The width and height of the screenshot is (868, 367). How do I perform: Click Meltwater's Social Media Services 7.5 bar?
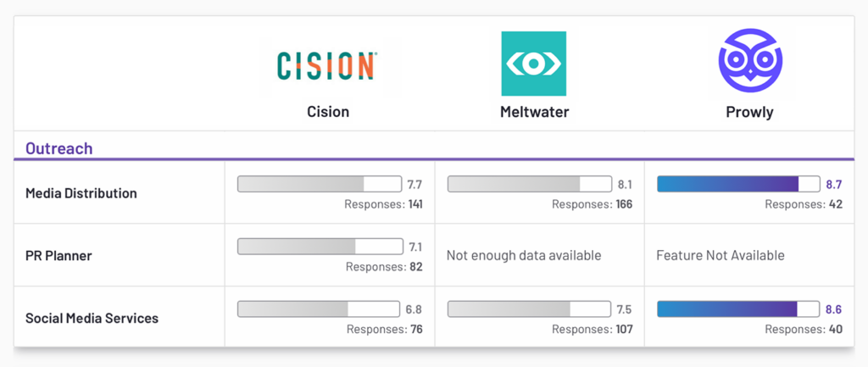coord(529,309)
